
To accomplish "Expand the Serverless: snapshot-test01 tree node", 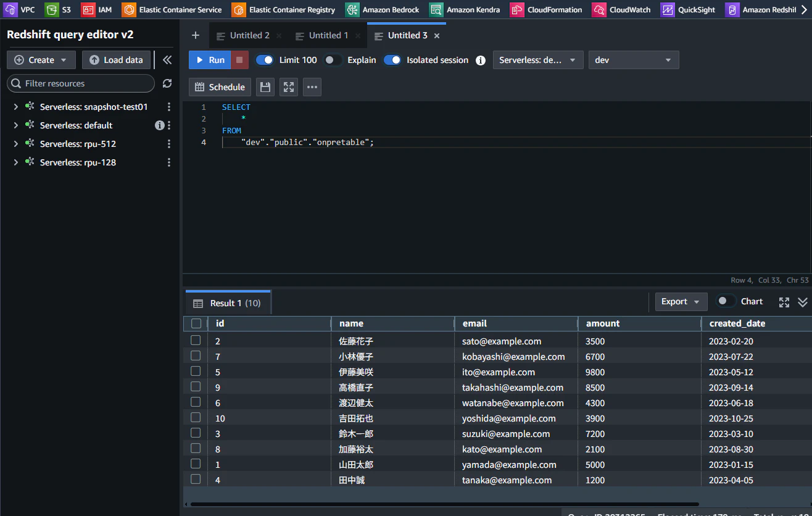I will coord(16,107).
